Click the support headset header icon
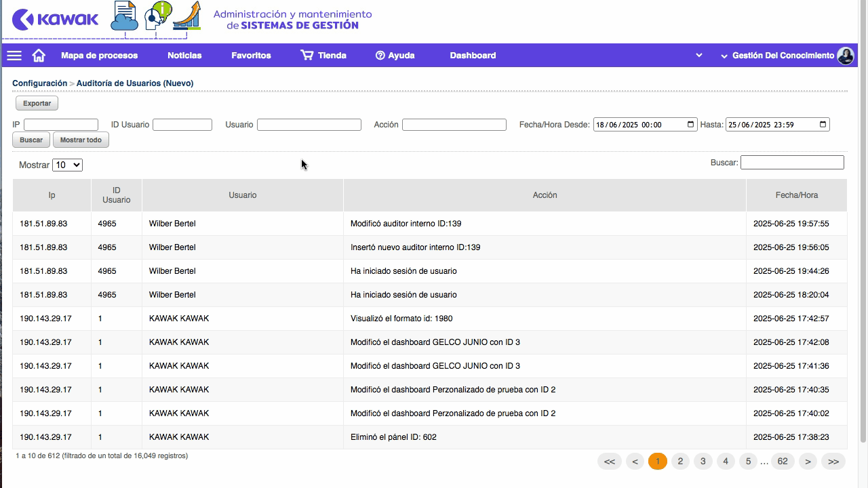The width and height of the screenshot is (868, 488). tap(157, 16)
